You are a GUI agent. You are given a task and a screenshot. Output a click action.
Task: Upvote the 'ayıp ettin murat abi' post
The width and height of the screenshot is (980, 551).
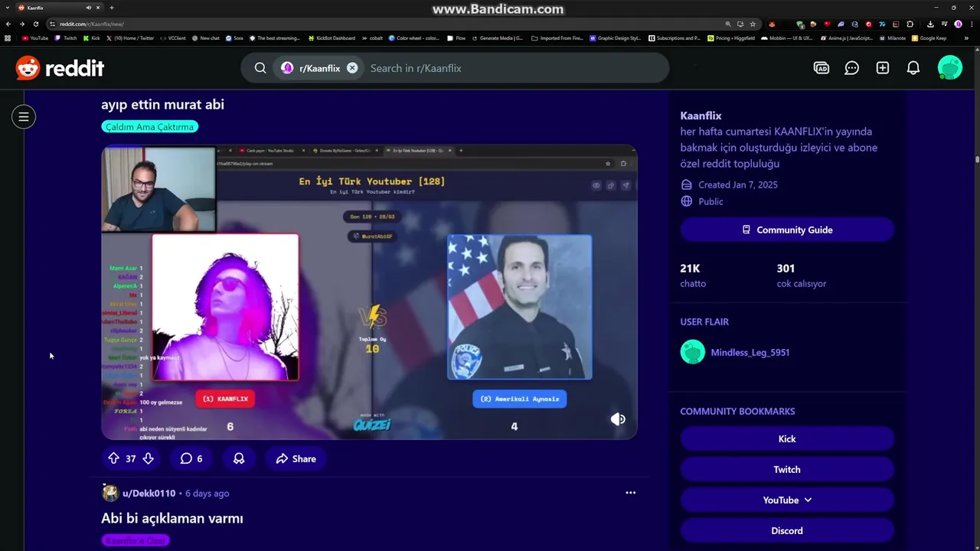(113, 458)
